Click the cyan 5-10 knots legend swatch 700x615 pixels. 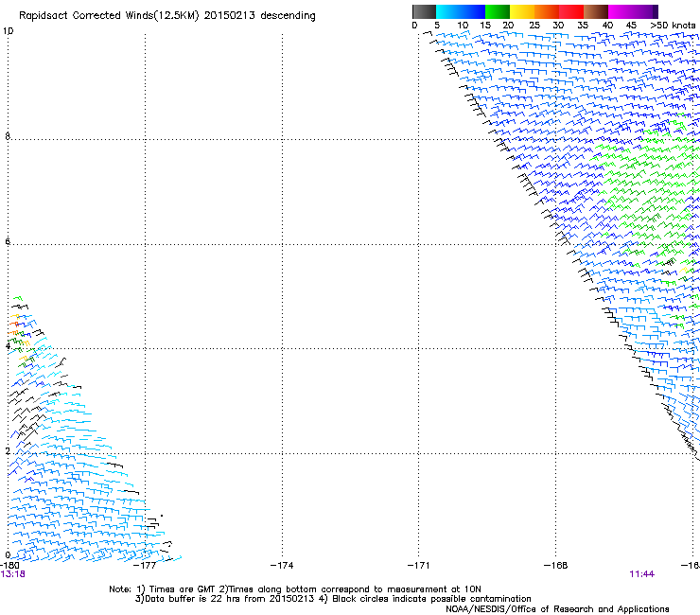pyautogui.click(x=448, y=11)
